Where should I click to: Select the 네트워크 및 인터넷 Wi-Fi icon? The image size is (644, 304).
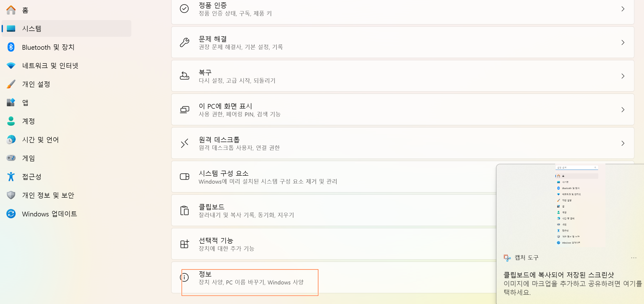[11, 65]
